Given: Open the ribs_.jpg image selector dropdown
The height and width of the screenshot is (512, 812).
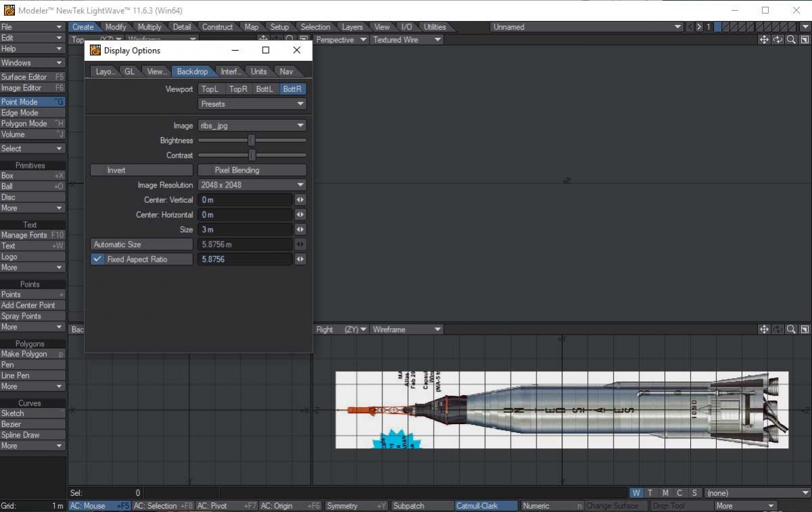Looking at the screenshot, I should tap(252, 125).
